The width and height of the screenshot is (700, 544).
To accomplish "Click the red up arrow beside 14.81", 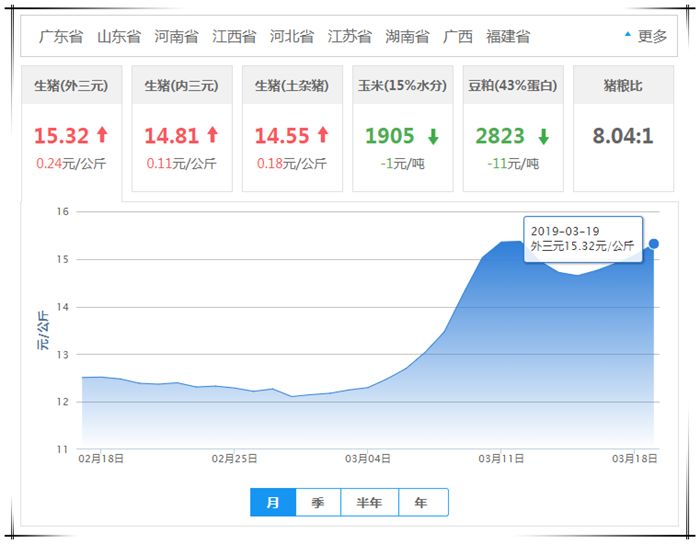I will click(211, 134).
